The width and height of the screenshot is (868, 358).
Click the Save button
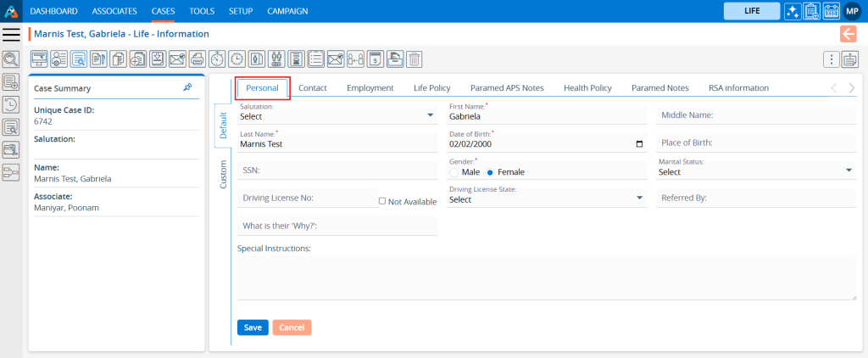pyautogui.click(x=253, y=327)
